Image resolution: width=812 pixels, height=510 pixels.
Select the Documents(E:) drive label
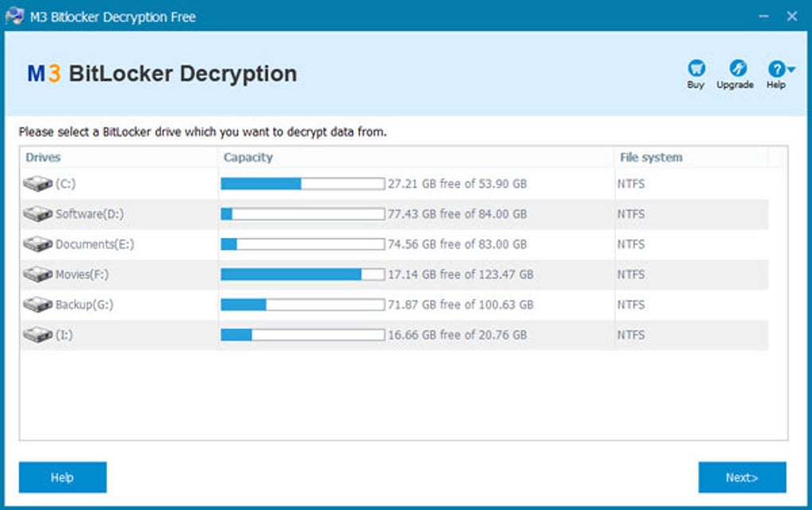95,244
